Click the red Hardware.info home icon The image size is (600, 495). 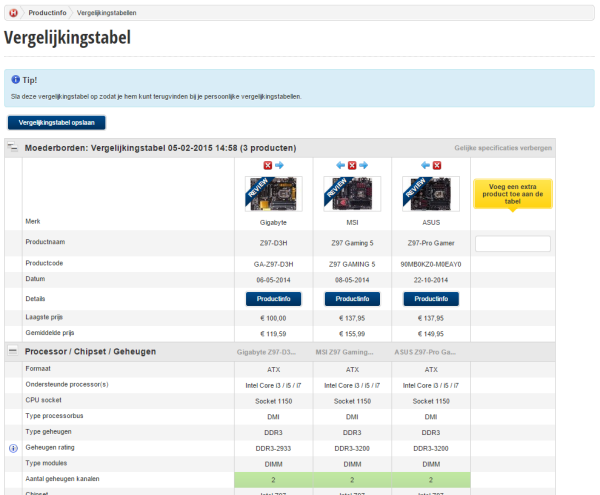tap(13, 13)
